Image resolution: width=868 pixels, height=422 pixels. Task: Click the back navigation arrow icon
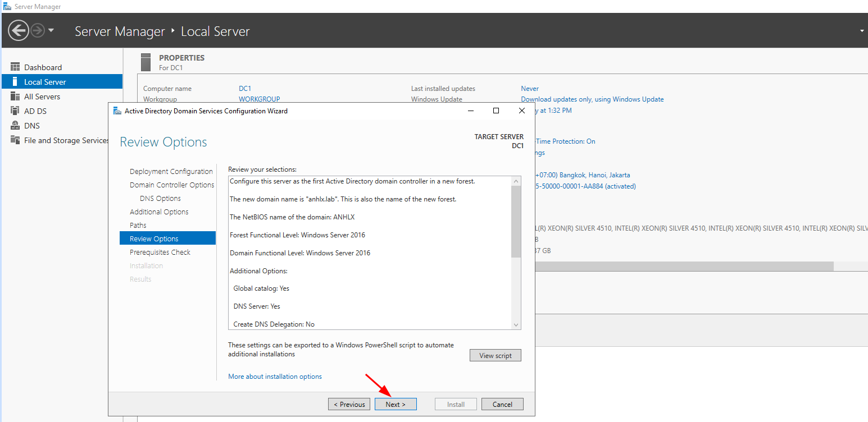[19, 30]
